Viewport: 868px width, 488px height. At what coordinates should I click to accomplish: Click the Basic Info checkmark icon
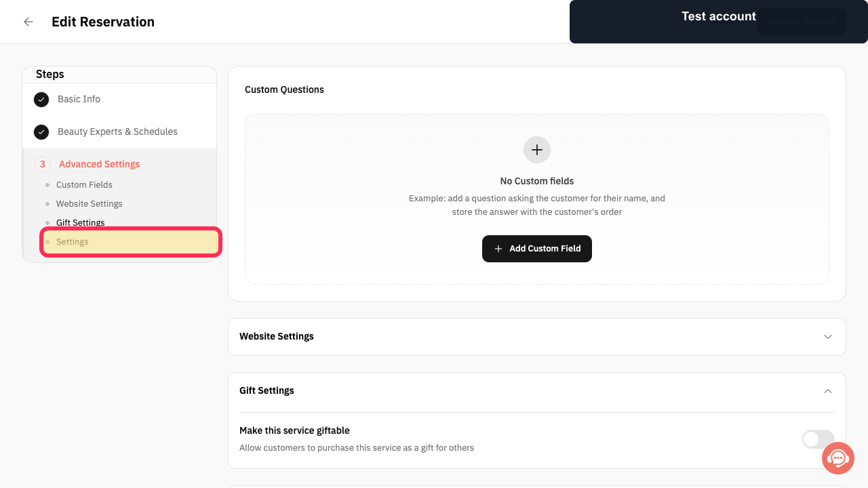pos(41,100)
